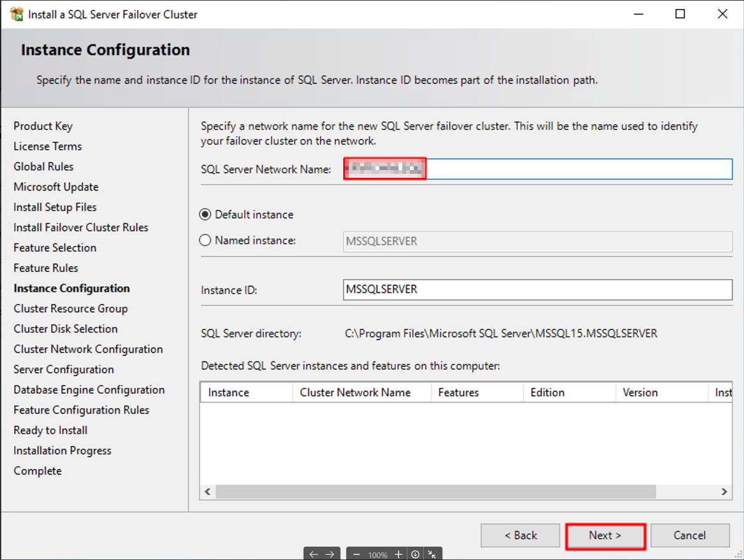This screenshot has width=744, height=560.
Task: Select the Default instance radio button
Action: (205, 215)
